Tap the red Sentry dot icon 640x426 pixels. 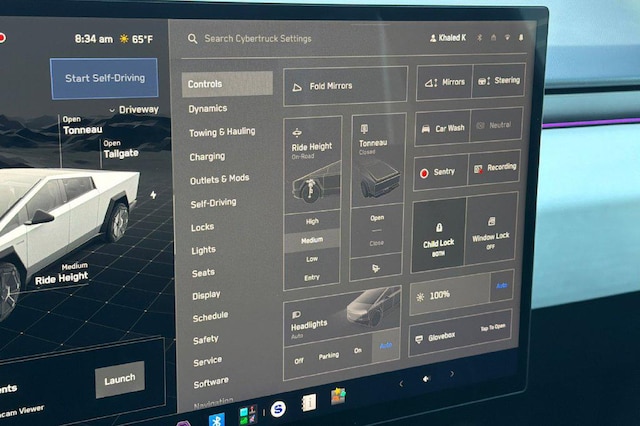424,173
